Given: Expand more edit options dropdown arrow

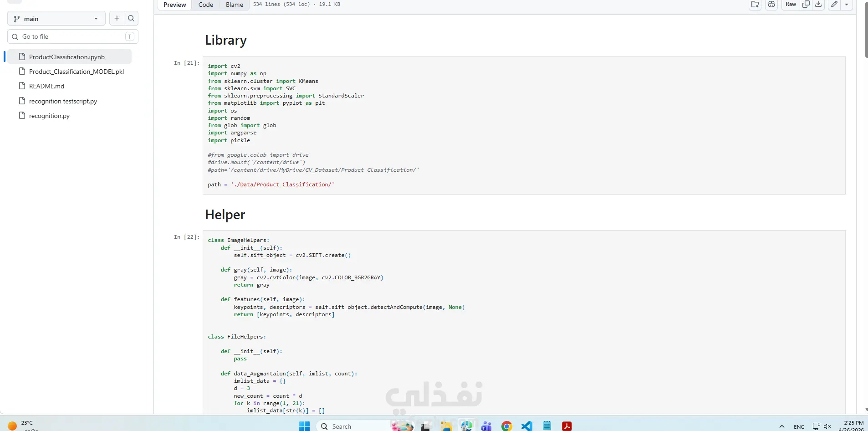Looking at the screenshot, I should coord(847,5).
